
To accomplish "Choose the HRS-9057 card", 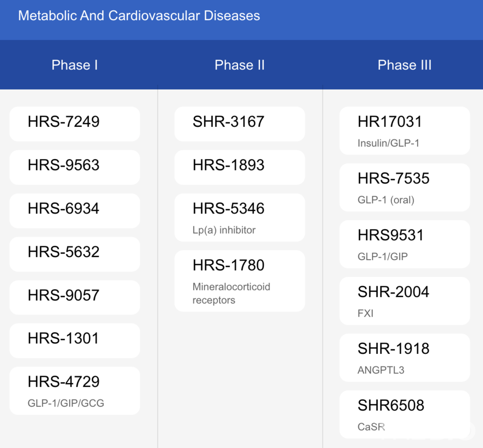I will tap(74, 297).
